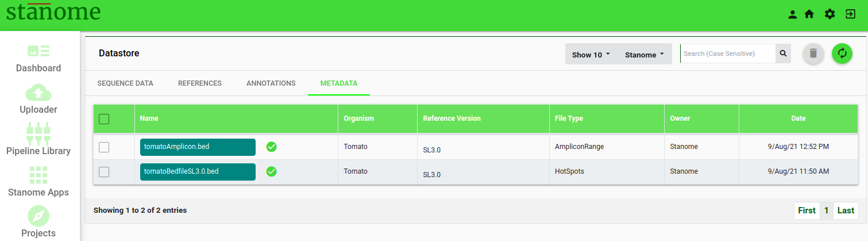Click the Datastore heading

pos(119,53)
